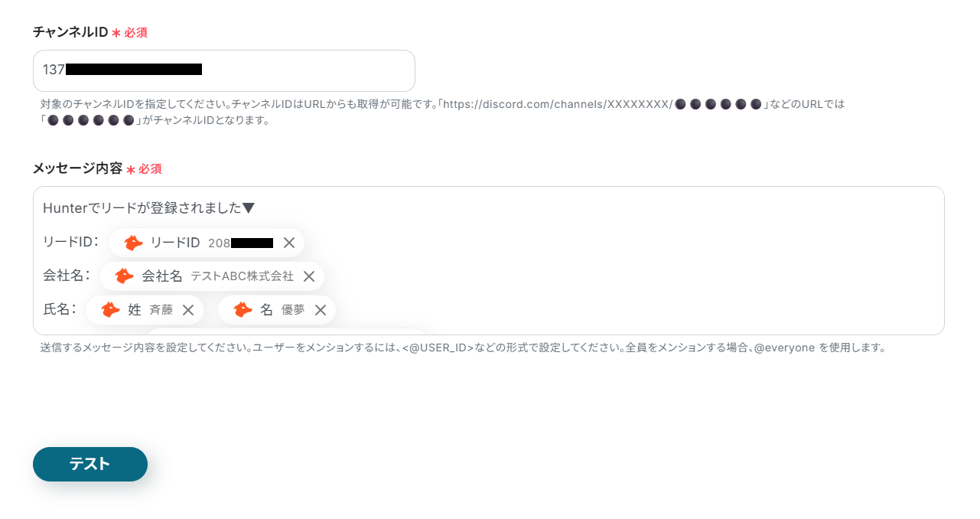Click the メッセージ内容 field label
This screenshot has height=519, width=980.
[77, 168]
